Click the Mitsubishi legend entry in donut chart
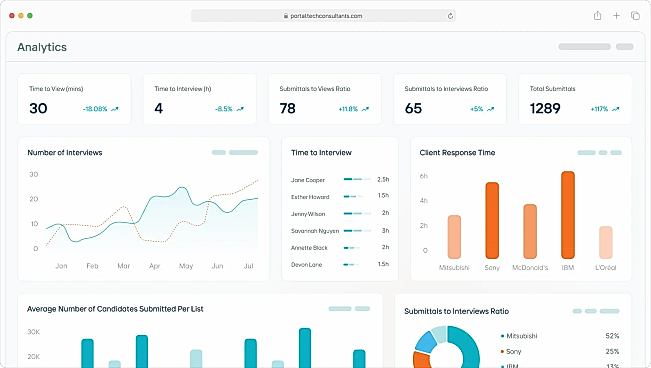The width and height of the screenshot is (651, 368). coord(519,336)
